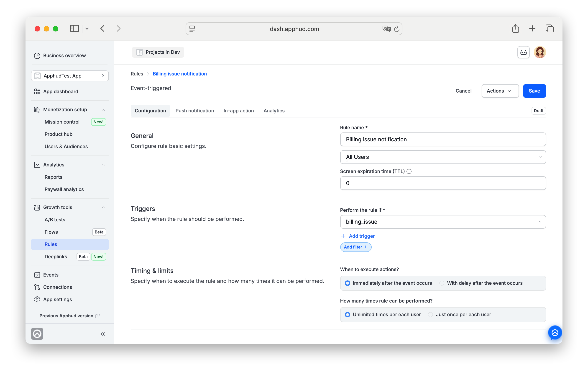Go forward with the browser forward arrow

(119, 29)
